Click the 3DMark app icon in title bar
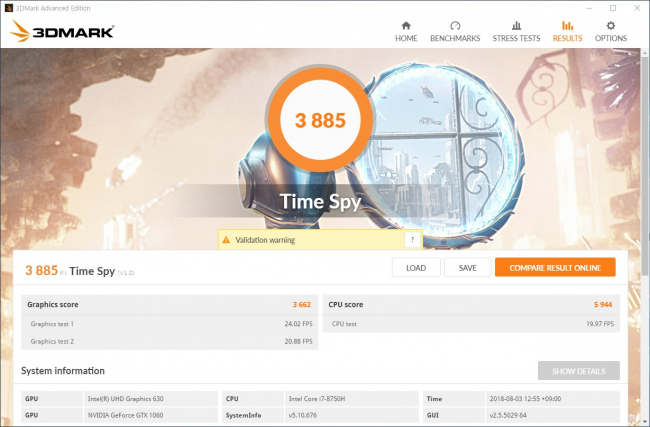Image resolution: width=650 pixels, height=427 pixels. 8,7
